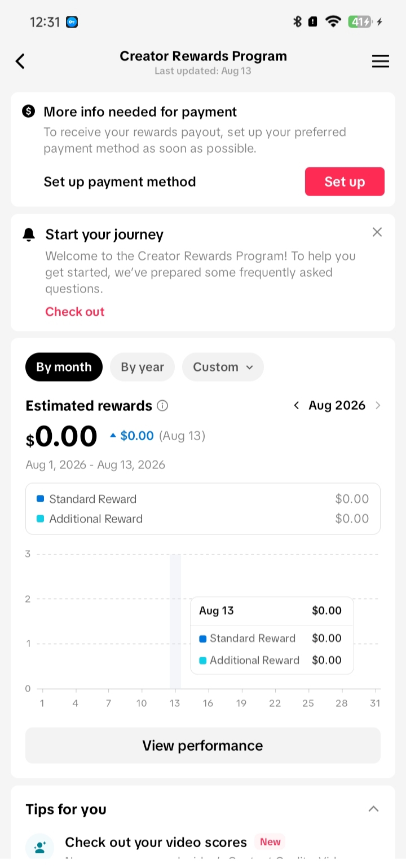The height and width of the screenshot is (868, 406).
Task: Open Check out your video scores tip
Action: (156, 842)
